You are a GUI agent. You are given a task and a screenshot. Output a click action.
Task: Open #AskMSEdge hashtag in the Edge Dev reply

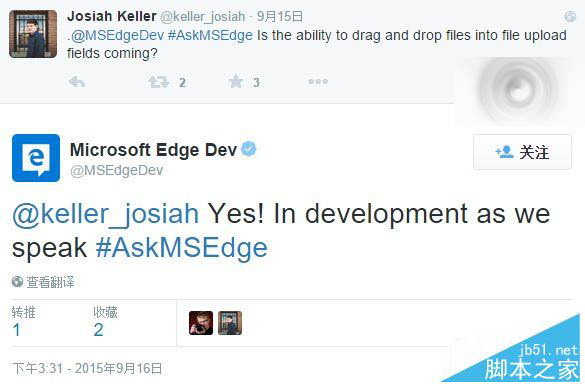[x=182, y=248]
